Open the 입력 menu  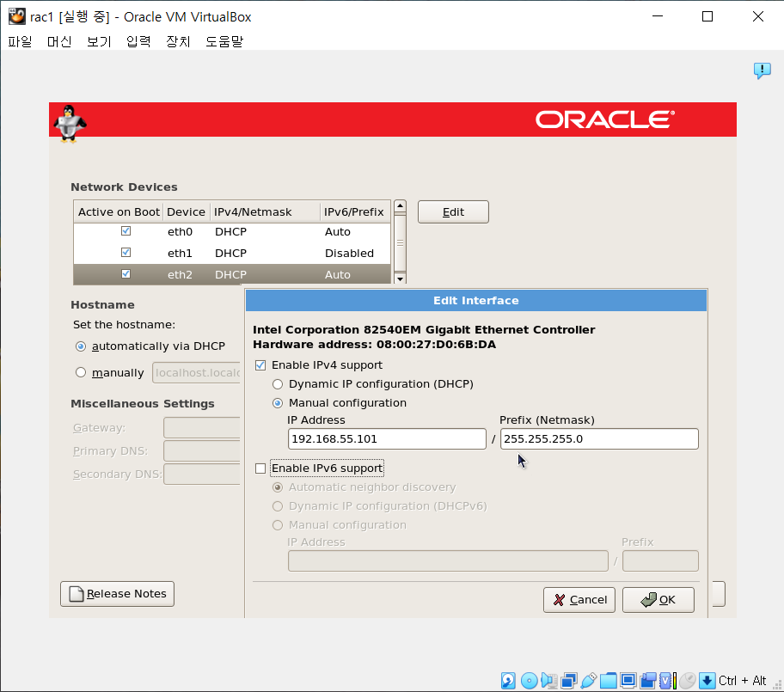138,41
